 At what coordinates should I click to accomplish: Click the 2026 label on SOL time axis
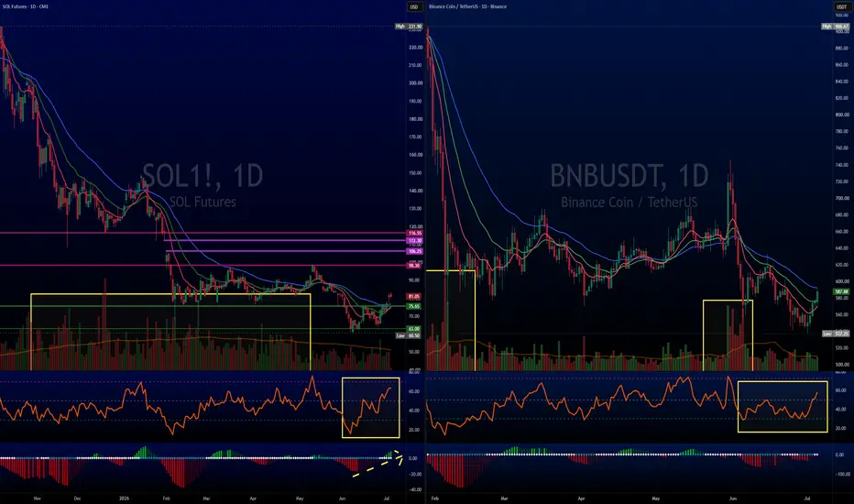125,499
